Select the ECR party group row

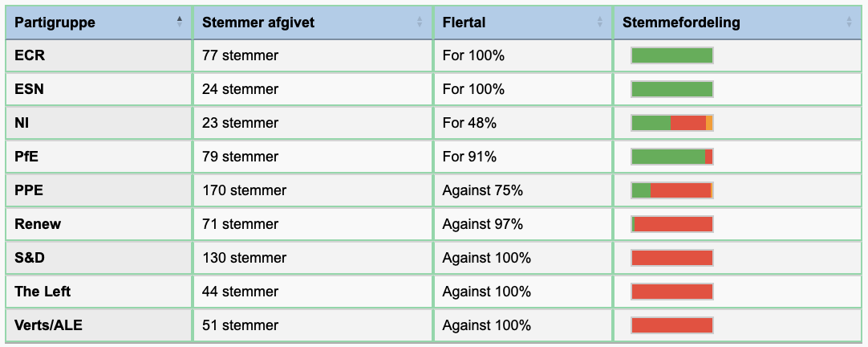(433, 55)
